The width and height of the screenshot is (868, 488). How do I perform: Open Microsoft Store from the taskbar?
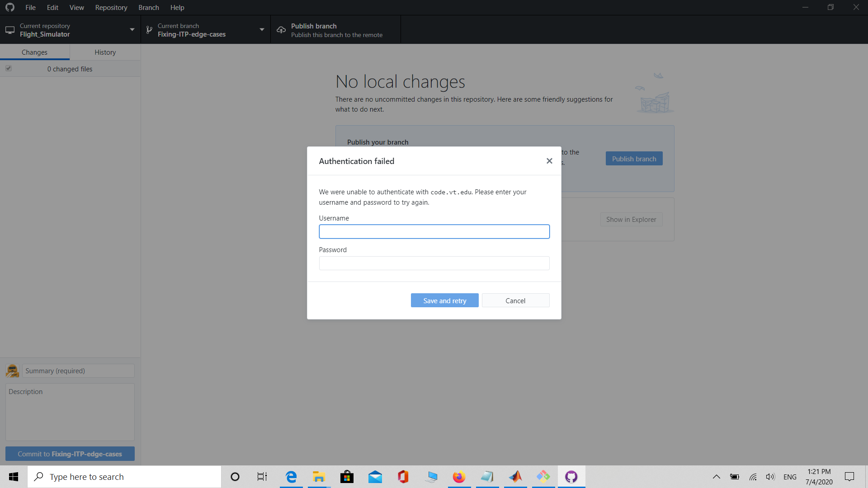(347, 477)
